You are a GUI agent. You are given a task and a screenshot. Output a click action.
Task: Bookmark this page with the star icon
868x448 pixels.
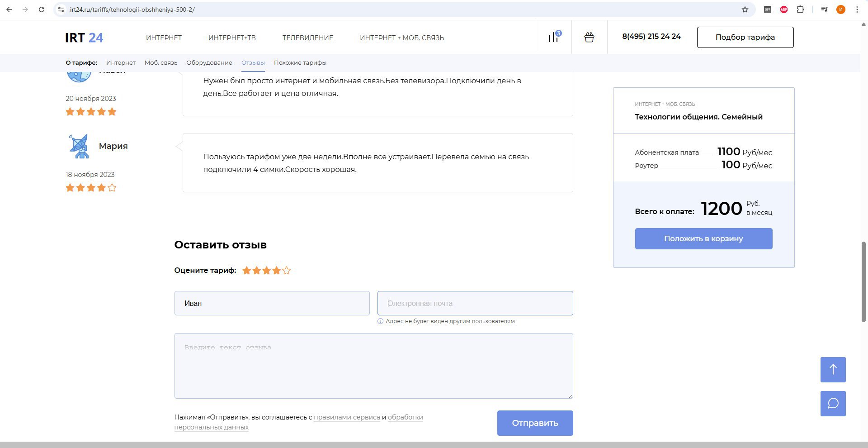(x=745, y=10)
